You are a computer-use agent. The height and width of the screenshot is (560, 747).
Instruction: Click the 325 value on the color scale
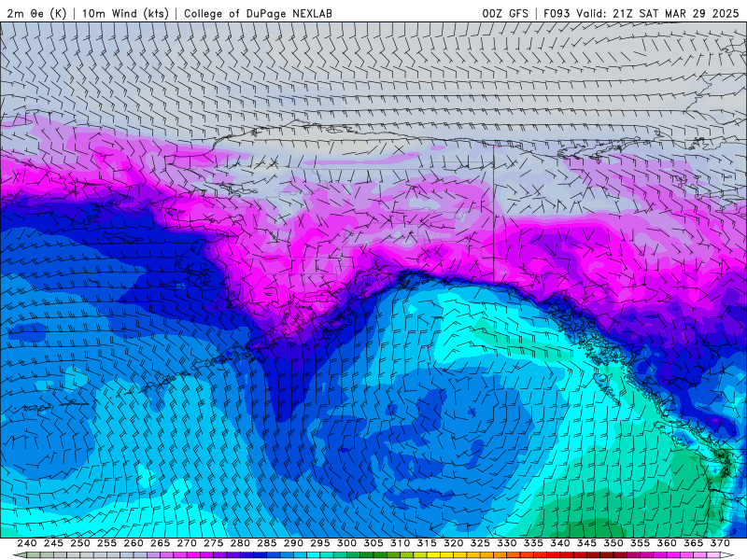click(x=480, y=543)
